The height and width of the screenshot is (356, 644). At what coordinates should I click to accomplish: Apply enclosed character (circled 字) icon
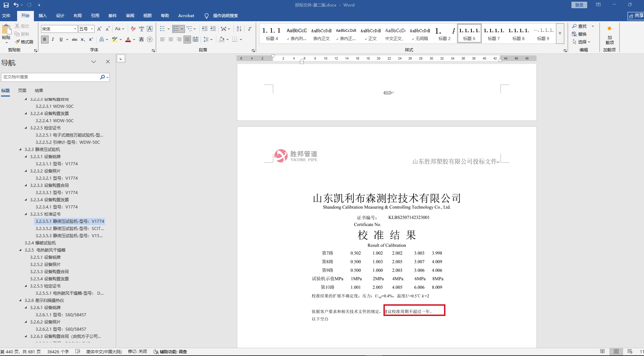pos(150,40)
